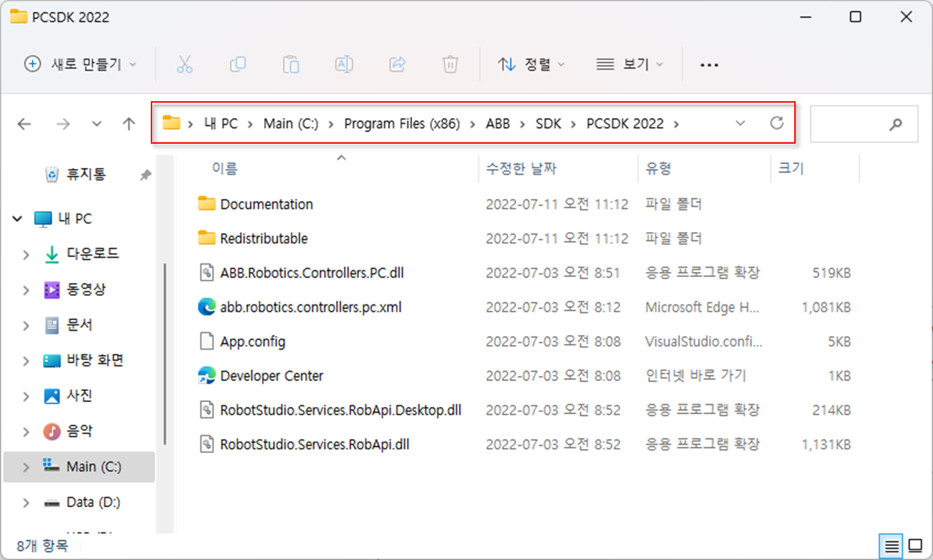Open the 보기 view dropdown
The width and height of the screenshot is (933, 560).
(x=630, y=64)
